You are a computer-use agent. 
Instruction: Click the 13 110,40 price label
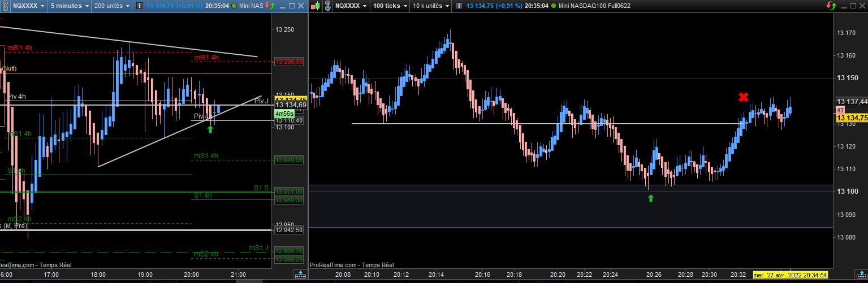coord(290,120)
